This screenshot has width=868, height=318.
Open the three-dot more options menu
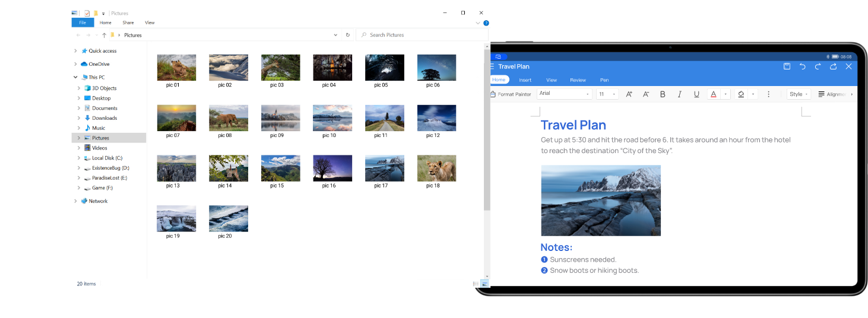[768, 94]
